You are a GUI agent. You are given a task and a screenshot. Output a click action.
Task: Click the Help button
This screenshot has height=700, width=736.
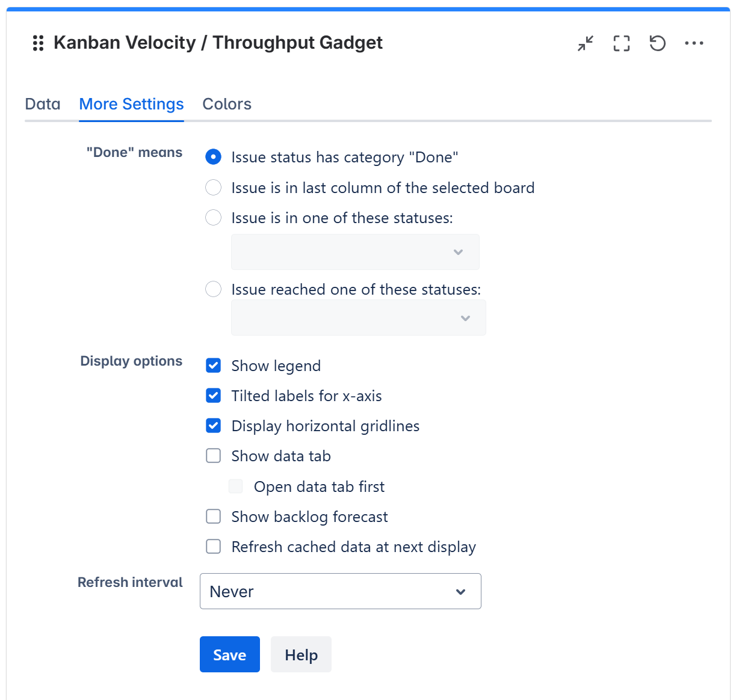pyautogui.click(x=301, y=654)
